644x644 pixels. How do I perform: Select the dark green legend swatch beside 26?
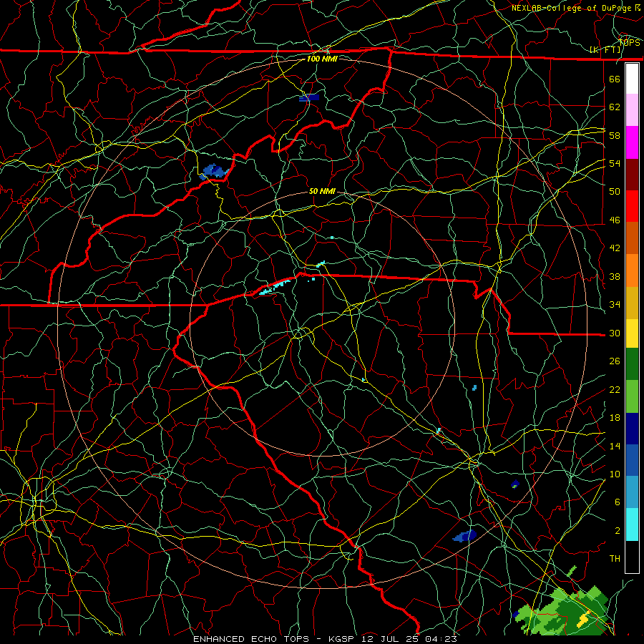[x=632, y=364]
